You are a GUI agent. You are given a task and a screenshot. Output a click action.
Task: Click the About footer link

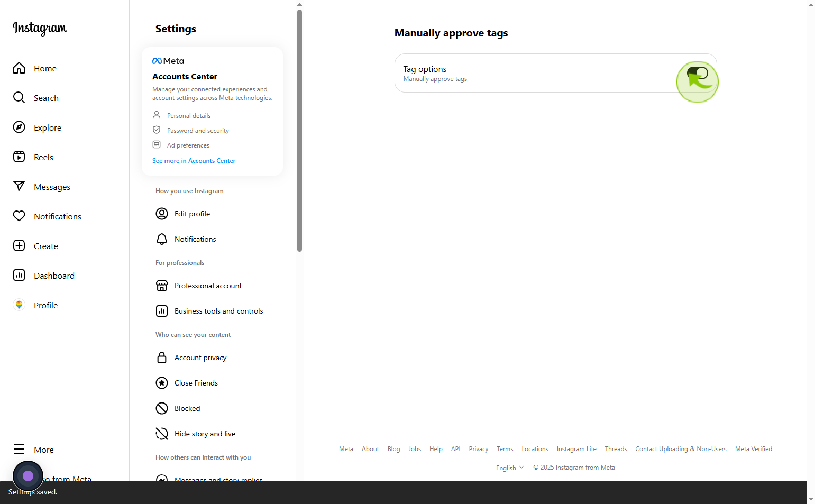click(x=370, y=449)
